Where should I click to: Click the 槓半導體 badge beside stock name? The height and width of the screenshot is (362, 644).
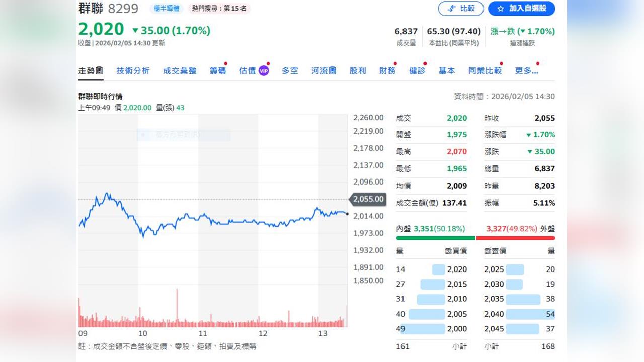coord(166,8)
